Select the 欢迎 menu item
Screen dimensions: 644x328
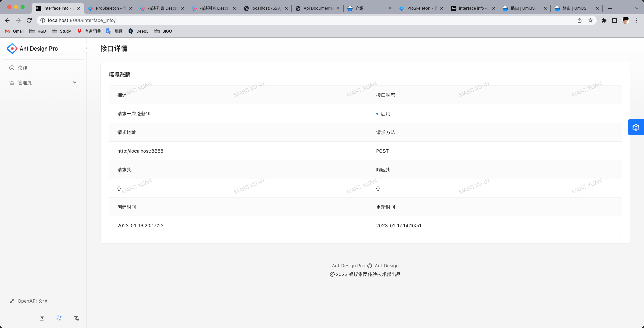[x=22, y=68]
